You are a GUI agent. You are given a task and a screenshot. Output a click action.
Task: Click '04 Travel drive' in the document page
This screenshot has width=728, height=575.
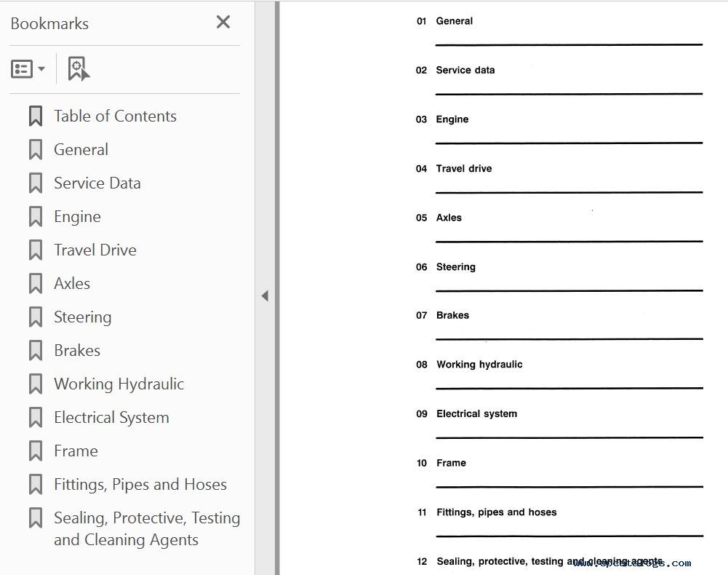(454, 169)
